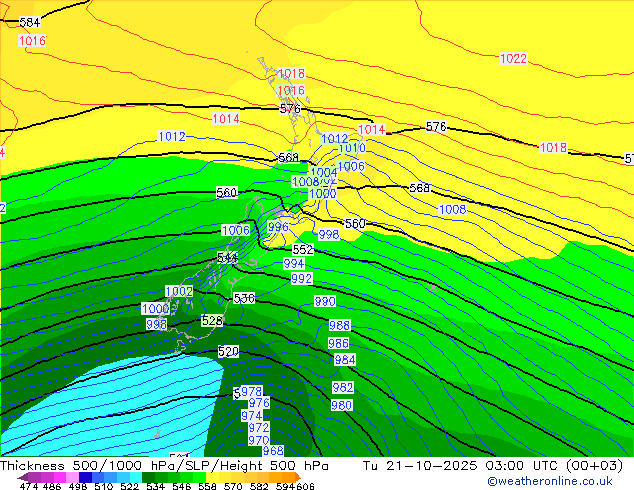The height and width of the screenshot is (490, 634).
Task: Click the blue "984" isobar label
Action: tap(345, 359)
